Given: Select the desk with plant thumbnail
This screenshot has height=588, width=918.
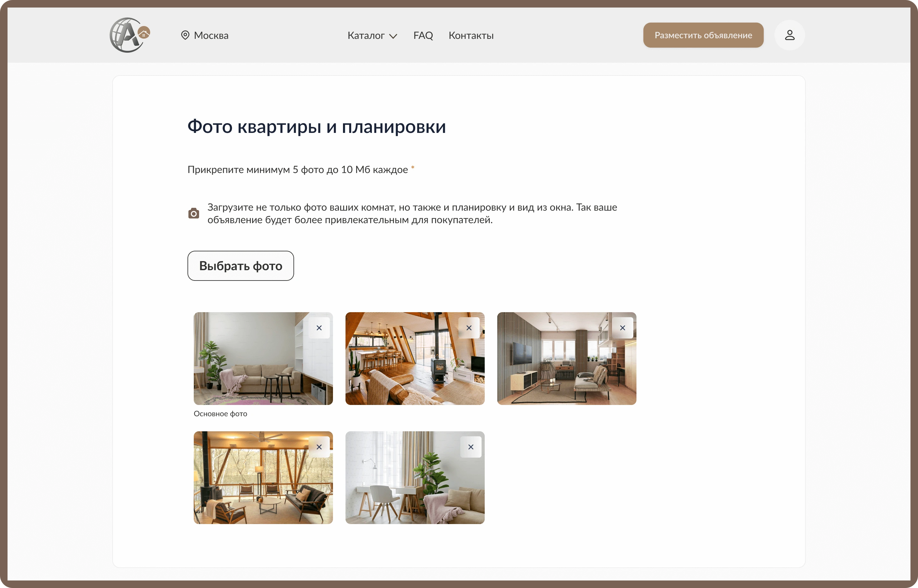Looking at the screenshot, I should pos(415,478).
